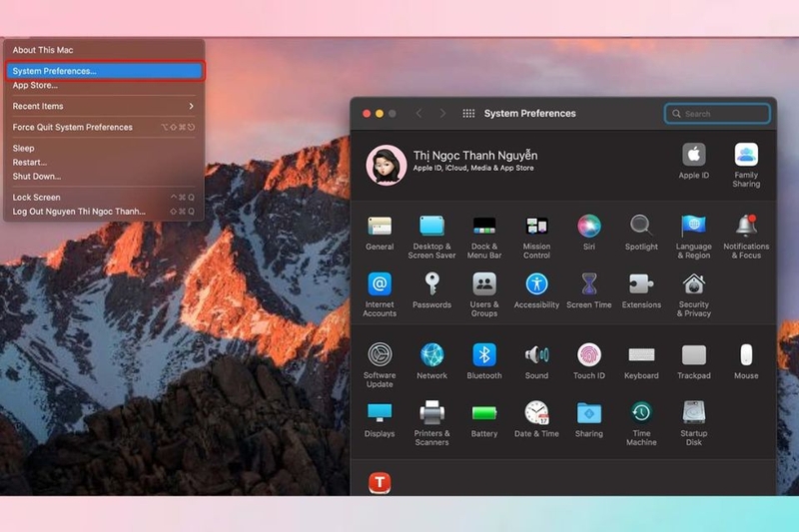
Task: Choose Restart... from the Apple menu
Action: 104,162
